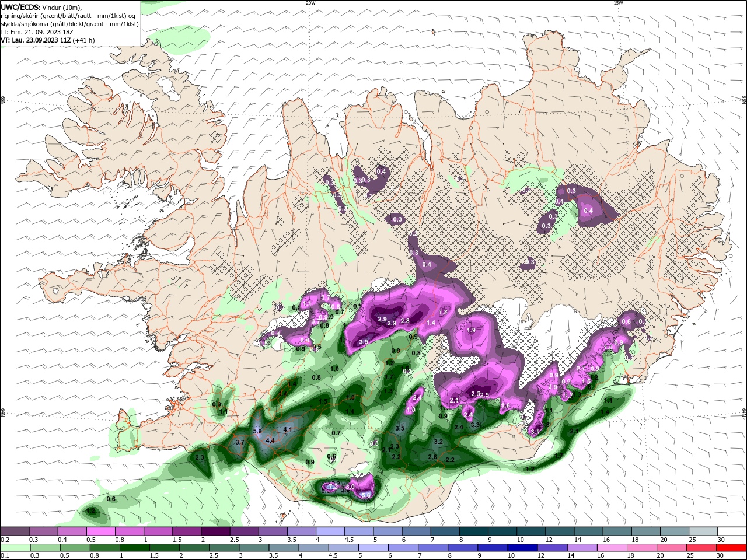The width and height of the screenshot is (747, 560).
Task: Click the grey-teal swatch labeled 16 in the snow legend
Action: [617, 531]
